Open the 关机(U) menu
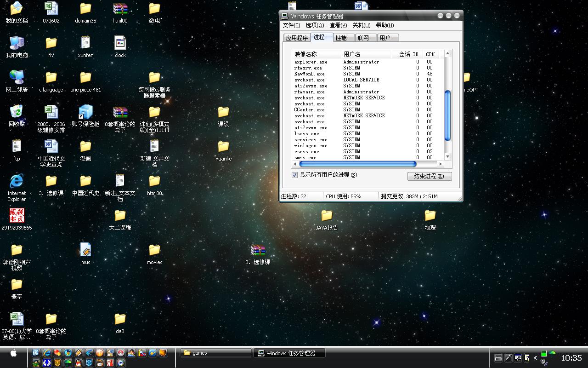Viewport: 588px width, 368px height. coord(361,25)
